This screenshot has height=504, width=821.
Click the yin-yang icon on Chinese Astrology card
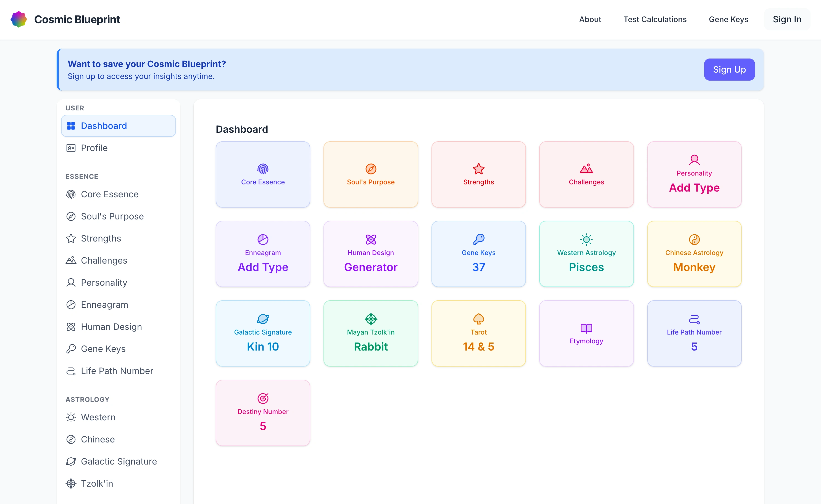point(694,239)
